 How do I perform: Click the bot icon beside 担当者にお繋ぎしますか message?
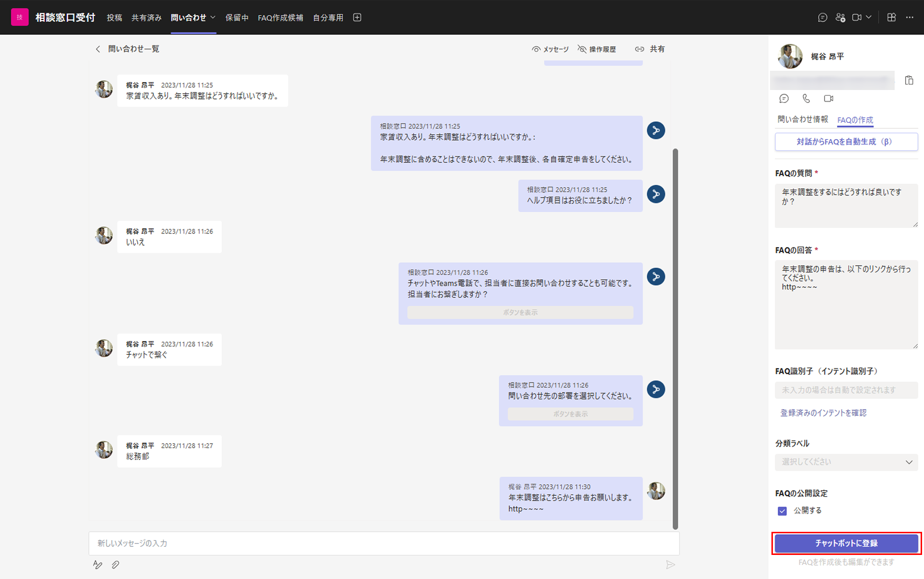tap(656, 276)
